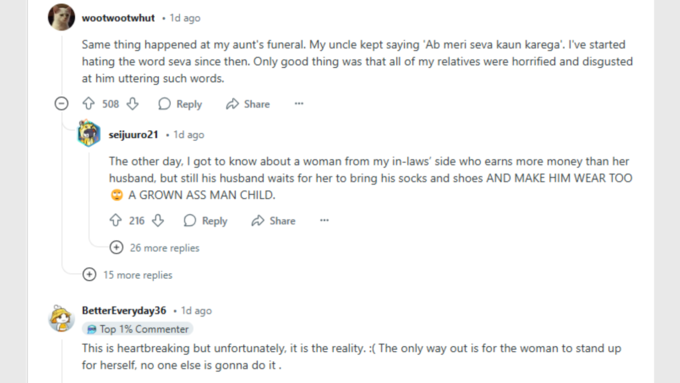Open BetterEveryday36's profile via username
This screenshot has width=680, height=383.
124,311
